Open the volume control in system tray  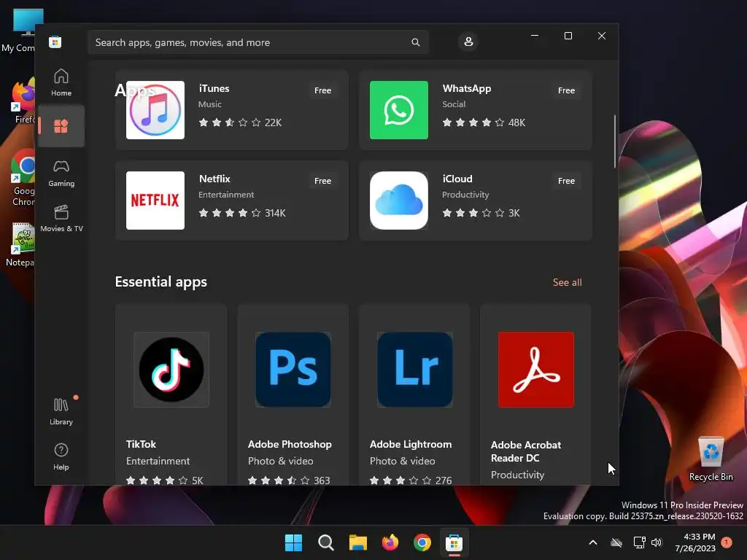tap(657, 542)
